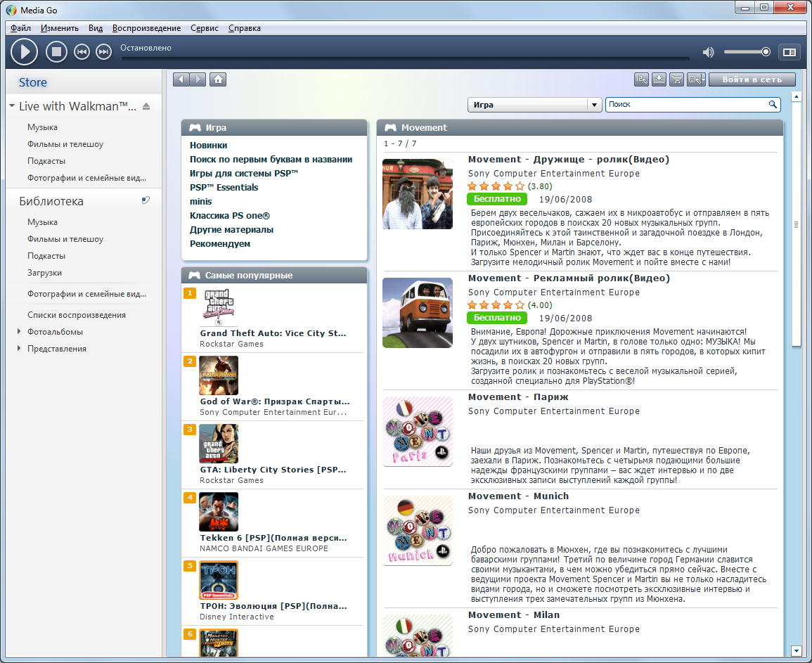Screen dimensions: 812x663
Task: Open the Справка menu
Action: click(x=245, y=28)
